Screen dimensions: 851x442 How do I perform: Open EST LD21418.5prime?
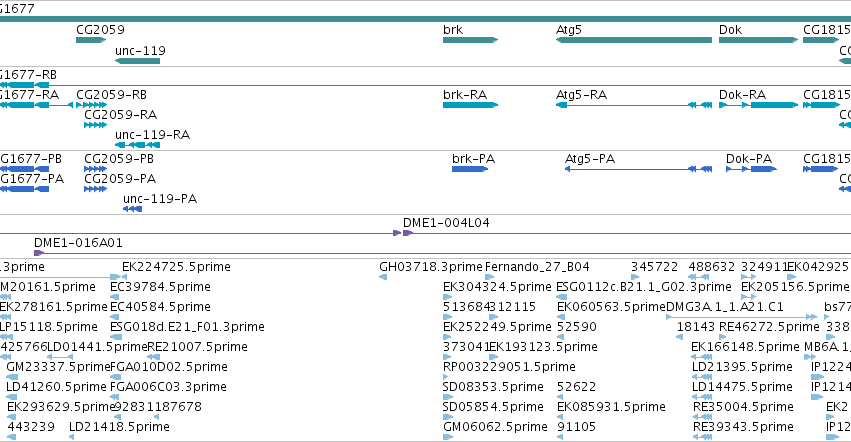point(72,438)
